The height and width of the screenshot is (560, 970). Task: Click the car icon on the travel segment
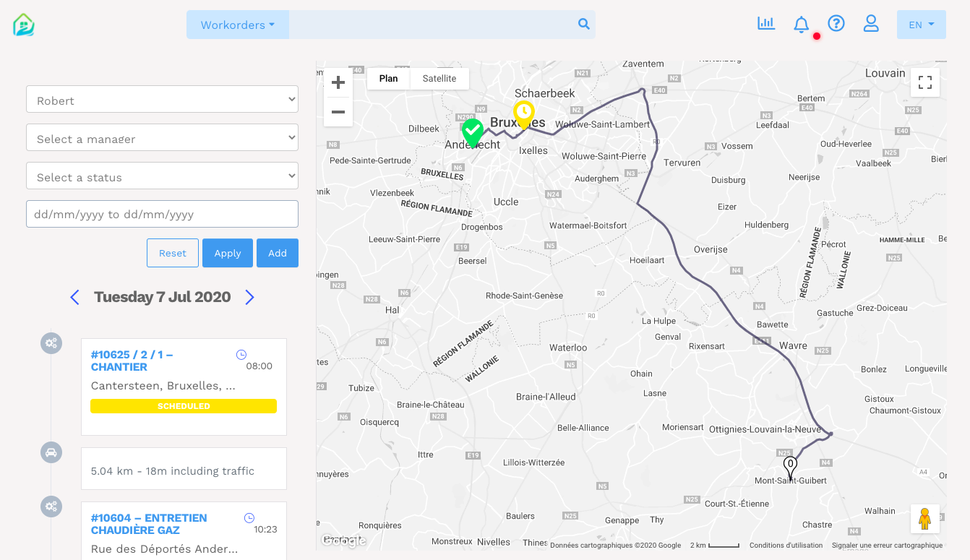[x=51, y=452]
